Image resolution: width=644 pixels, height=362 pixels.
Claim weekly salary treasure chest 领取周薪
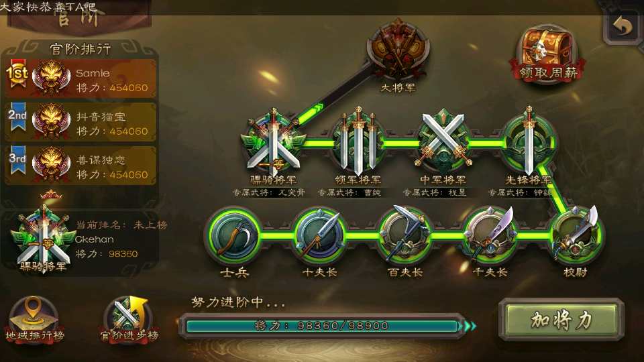pyautogui.click(x=547, y=54)
